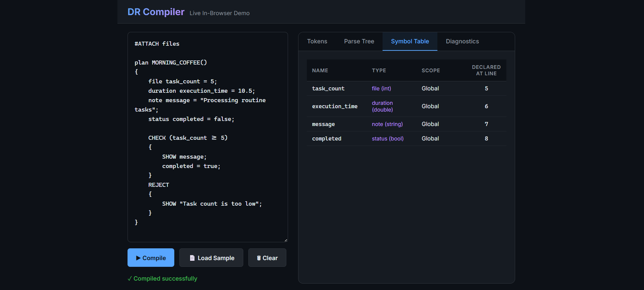Click the Global scope cell for task_count
Image resolution: width=644 pixels, height=290 pixels.
tap(430, 88)
